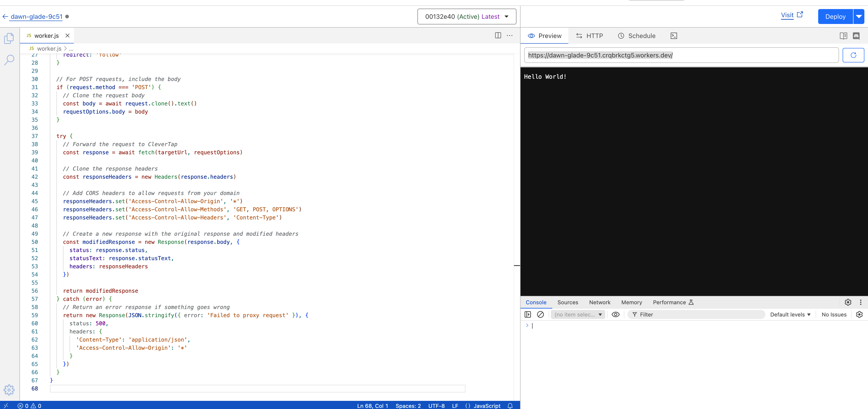Switch to the HTTP tab
The height and width of the screenshot is (409, 868).
click(x=589, y=36)
